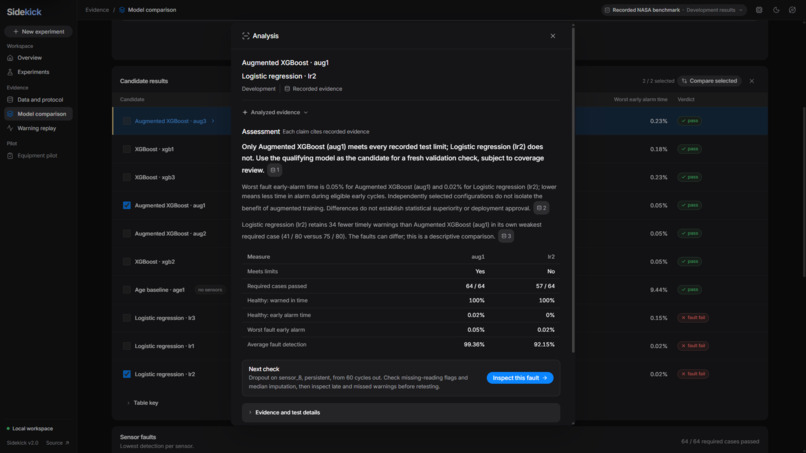
Task: Open Equipment pilot page
Action: tap(39, 156)
